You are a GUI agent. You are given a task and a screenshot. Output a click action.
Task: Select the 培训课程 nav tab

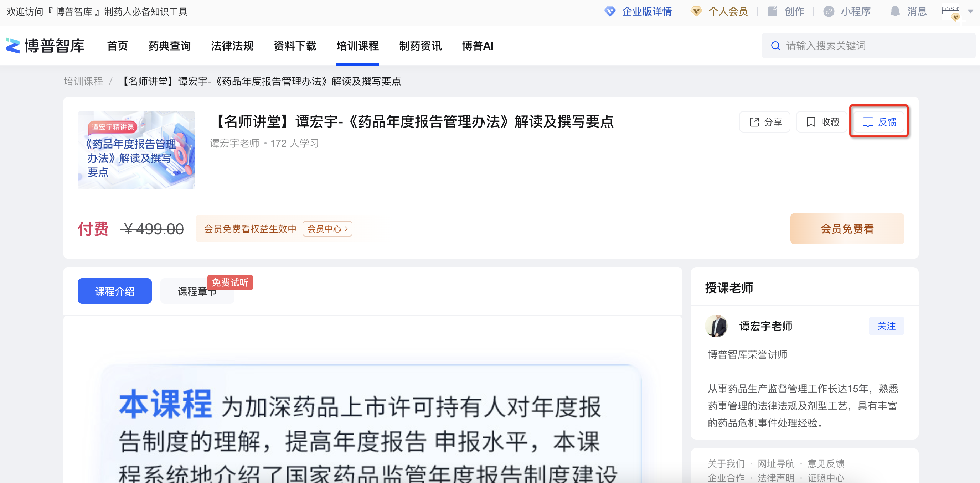pyautogui.click(x=357, y=46)
